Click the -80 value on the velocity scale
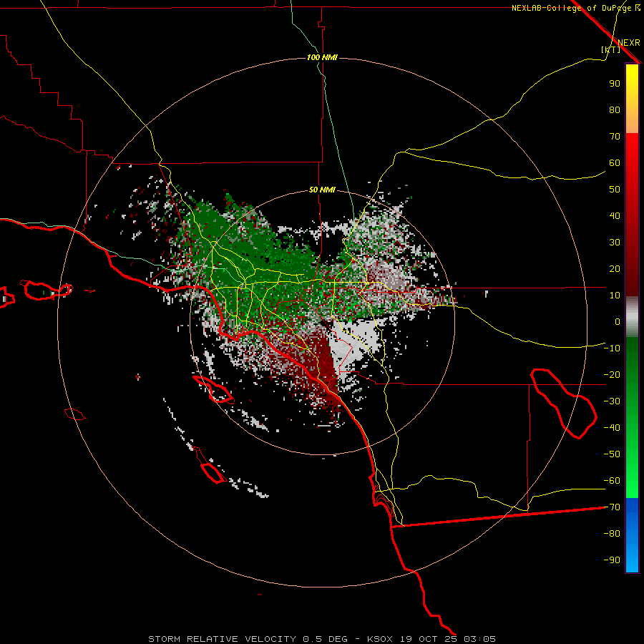Image resolution: width=644 pixels, height=644 pixels. tap(612, 534)
